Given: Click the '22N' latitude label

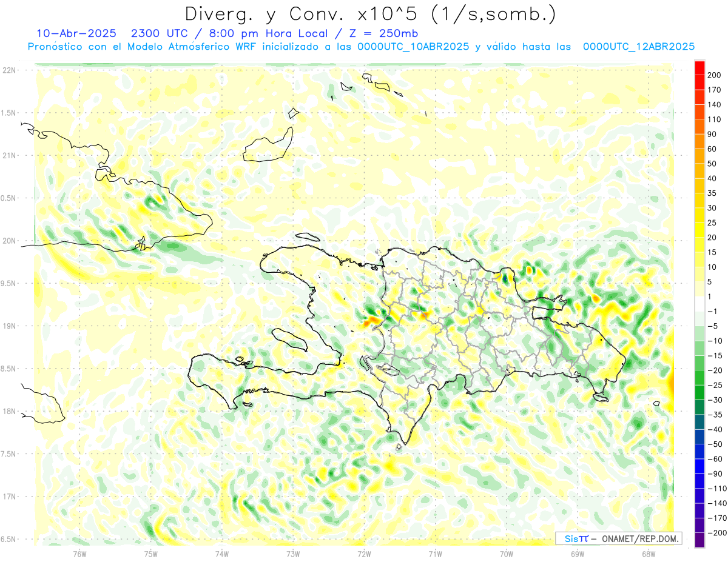Looking at the screenshot, I should pos(9,70).
